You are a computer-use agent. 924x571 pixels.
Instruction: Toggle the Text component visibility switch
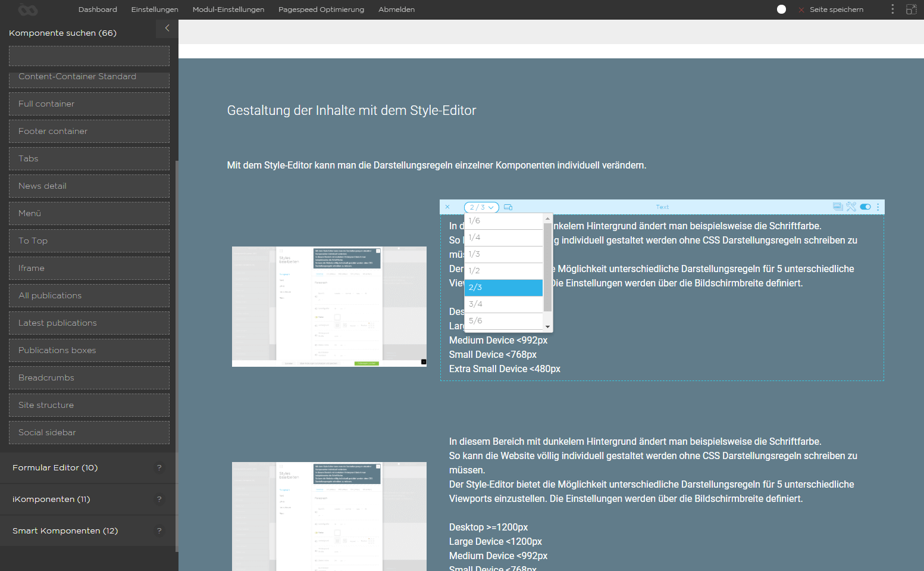pos(866,207)
